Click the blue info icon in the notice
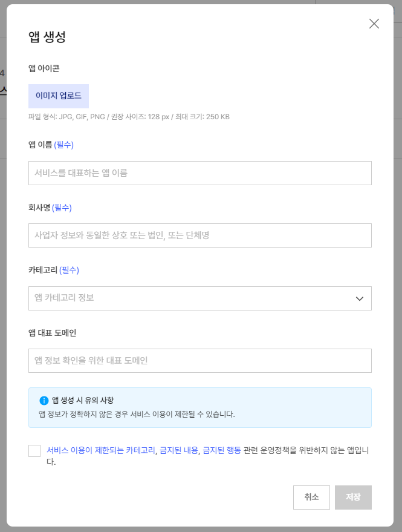The width and height of the screenshot is (402, 532). pos(44,401)
